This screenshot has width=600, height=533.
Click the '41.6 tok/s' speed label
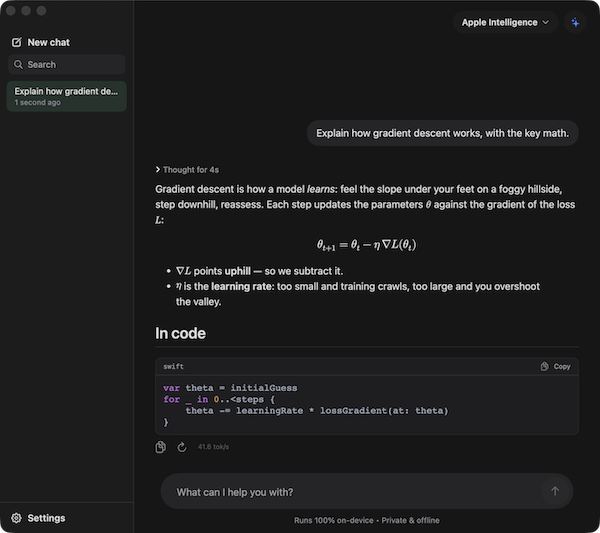(213, 447)
